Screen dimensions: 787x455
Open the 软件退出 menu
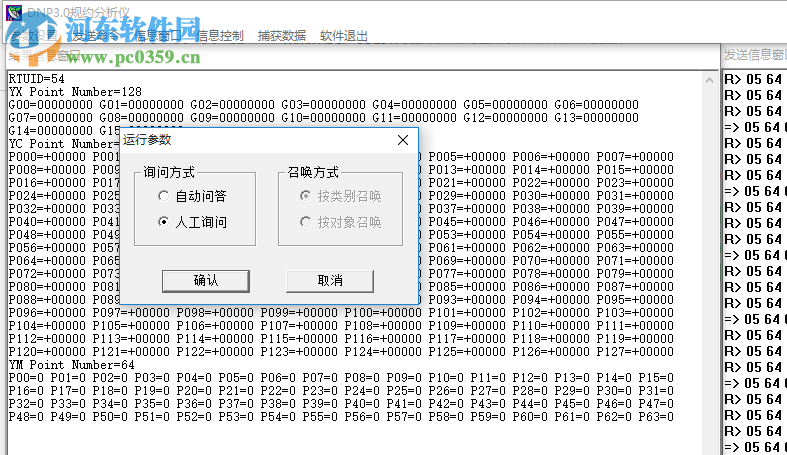click(x=344, y=36)
